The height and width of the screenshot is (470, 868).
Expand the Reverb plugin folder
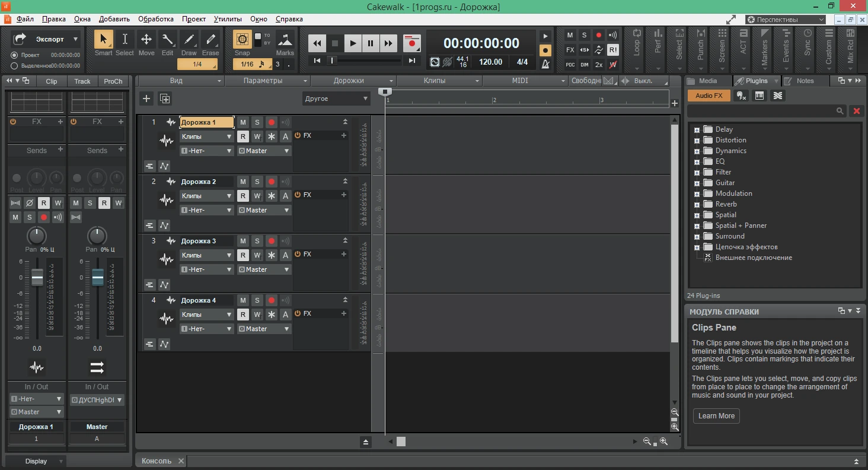pyautogui.click(x=697, y=204)
